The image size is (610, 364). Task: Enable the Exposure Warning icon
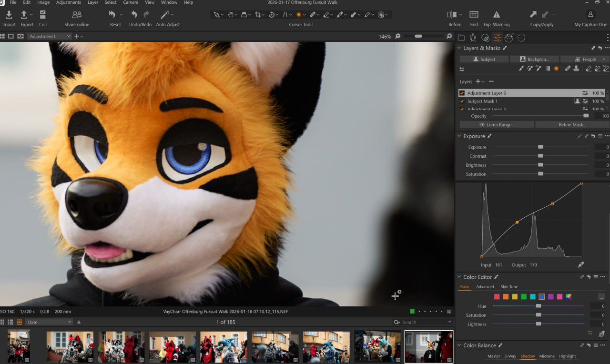point(496,15)
